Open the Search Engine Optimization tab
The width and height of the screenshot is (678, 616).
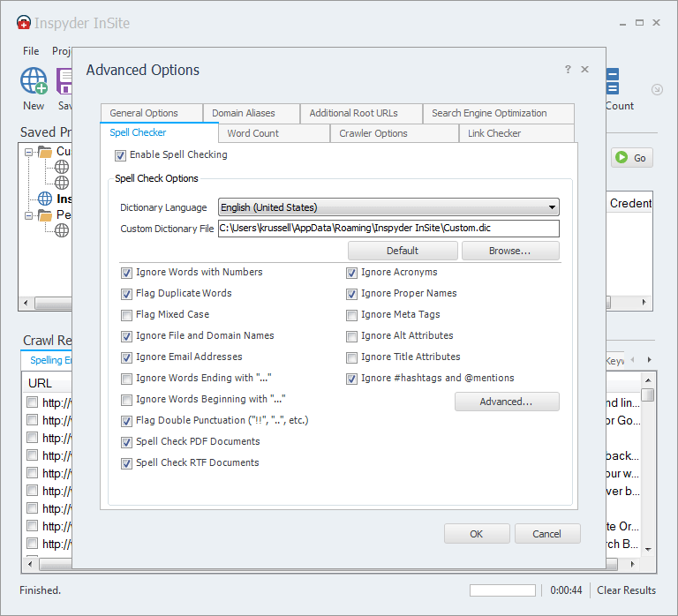point(499,113)
